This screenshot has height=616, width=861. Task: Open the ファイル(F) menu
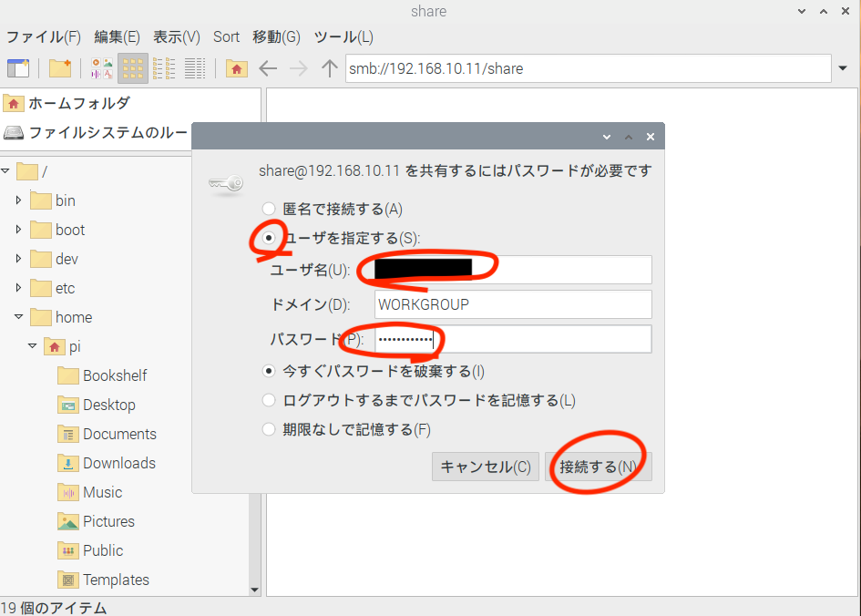(x=44, y=36)
